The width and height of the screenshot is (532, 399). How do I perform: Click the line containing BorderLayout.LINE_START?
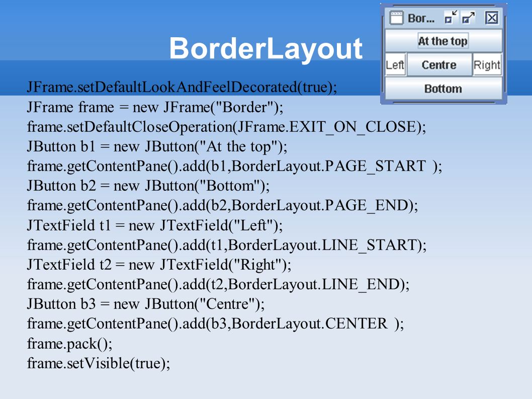[x=227, y=245]
